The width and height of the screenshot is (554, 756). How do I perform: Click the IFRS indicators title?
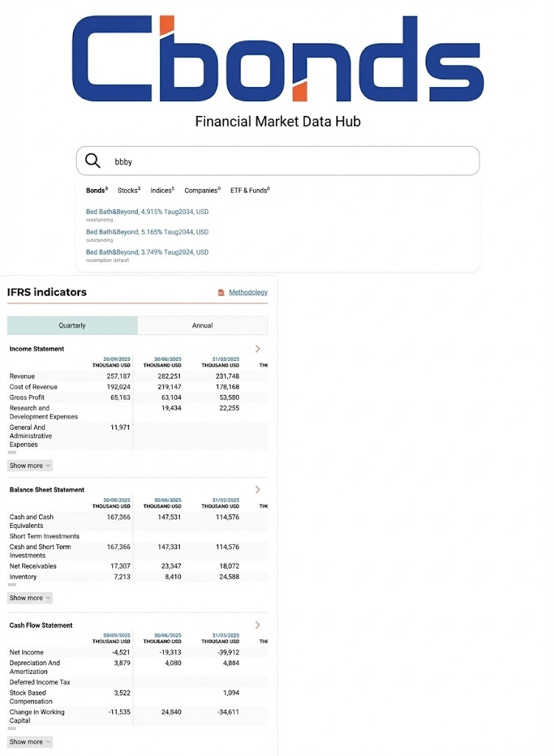pyautogui.click(x=46, y=292)
